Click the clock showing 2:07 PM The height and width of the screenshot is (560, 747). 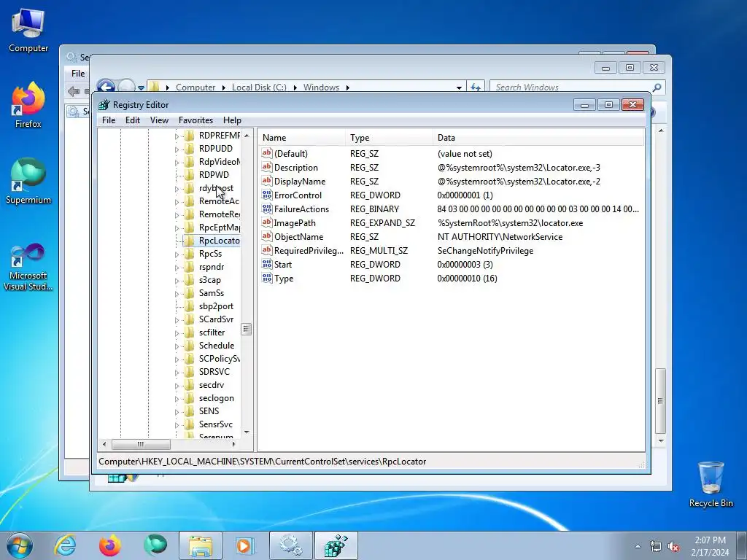[x=710, y=546]
